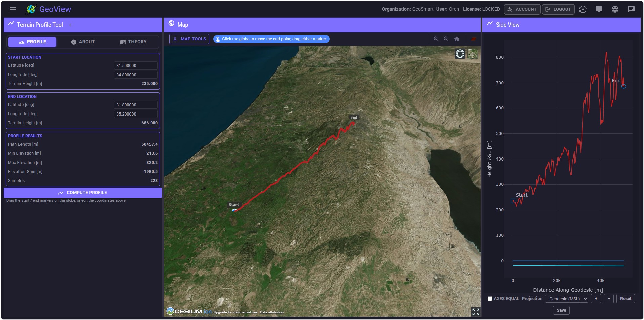Switch to the Theory tab
The image size is (644, 320).
[133, 42]
